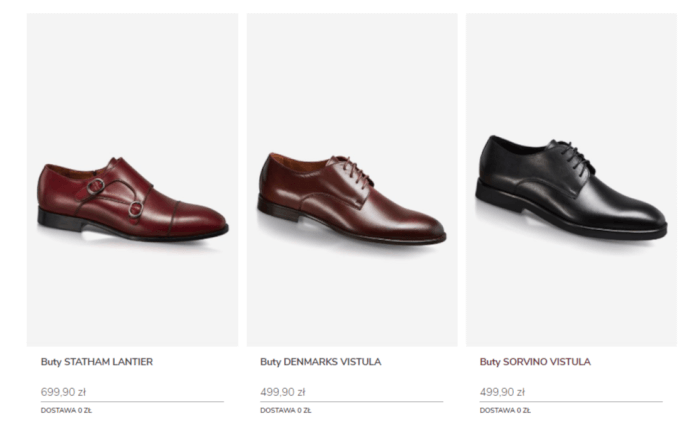Image resolution: width=700 pixels, height=428 pixels.
Task: Click DOSTAWA 0 ZŁ under Statham Lantier
Action: [66, 410]
